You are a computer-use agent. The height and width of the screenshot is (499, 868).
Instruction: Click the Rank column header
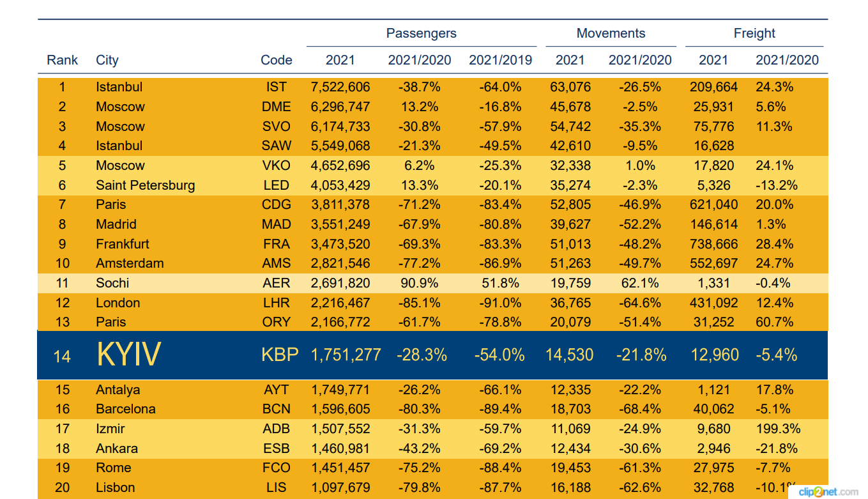coord(63,60)
